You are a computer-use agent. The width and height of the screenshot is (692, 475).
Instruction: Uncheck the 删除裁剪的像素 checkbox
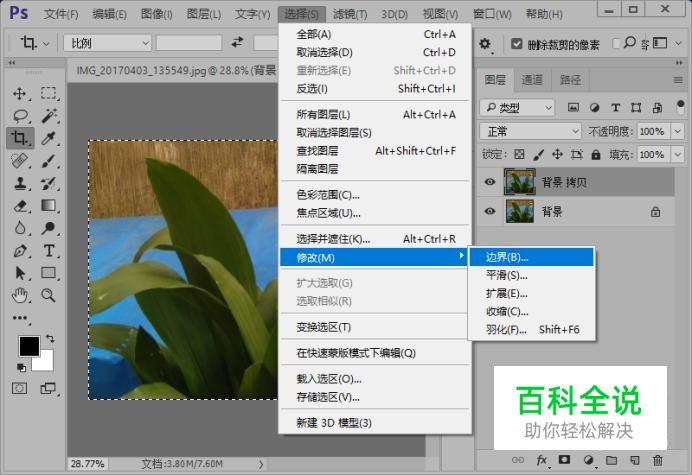click(x=516, y=44)
